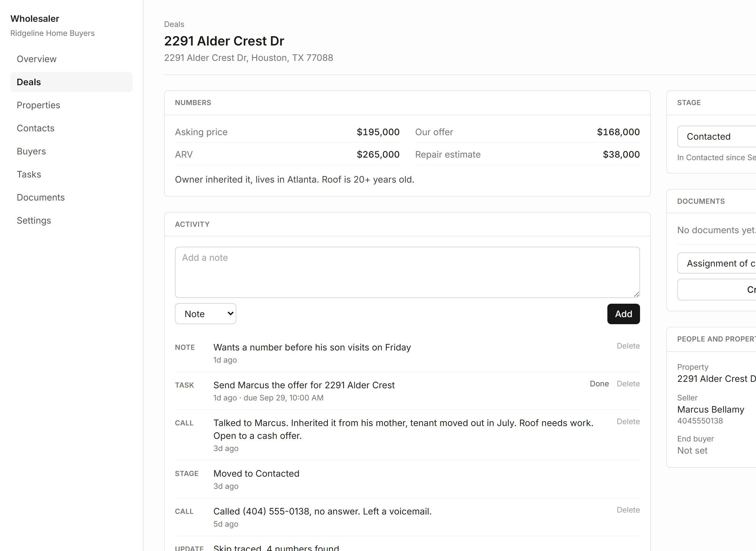Delete the Send Marcus the offer task

(628, 383)
